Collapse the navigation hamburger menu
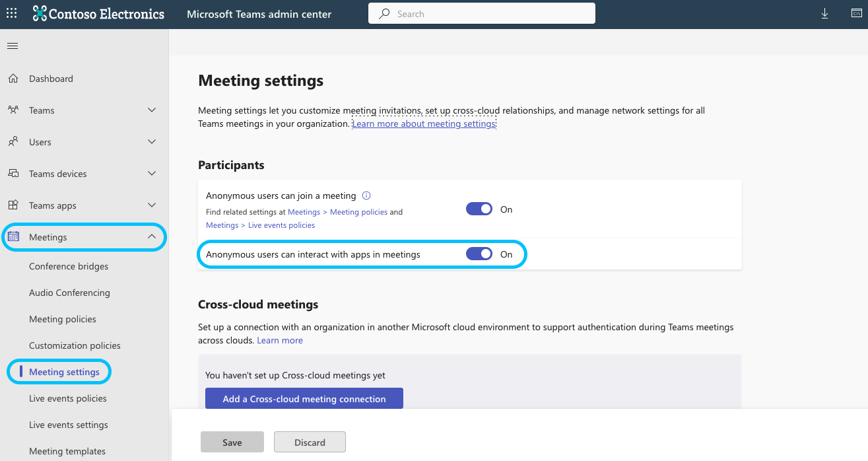 (x=13, y=46)
